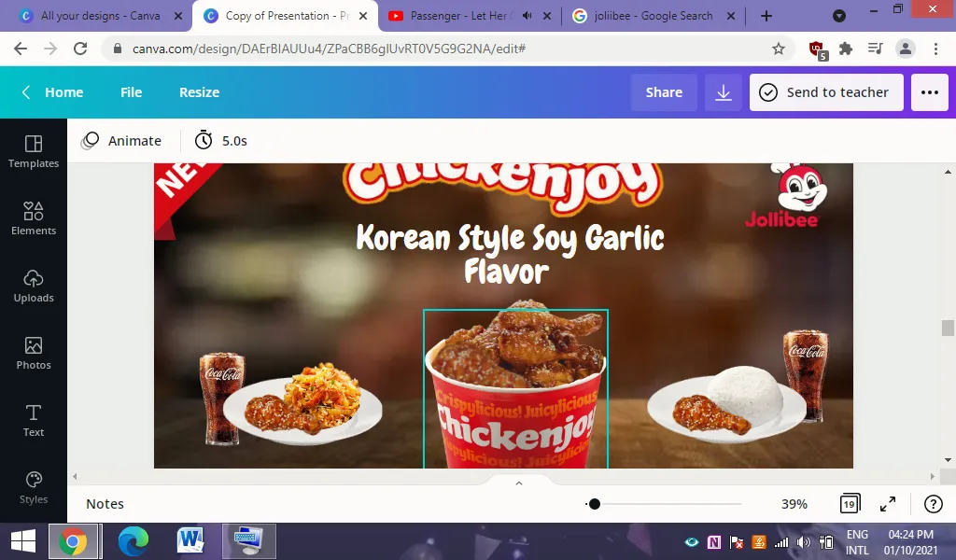This screenshot has height=560, width=956.
Task: Open the Windows Start menu
Action: 23,541
